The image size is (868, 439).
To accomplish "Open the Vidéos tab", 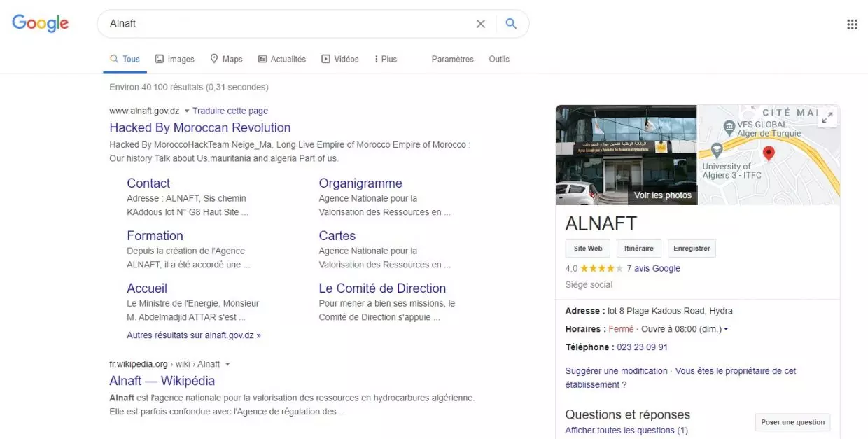I will click(x=340, y=60).
